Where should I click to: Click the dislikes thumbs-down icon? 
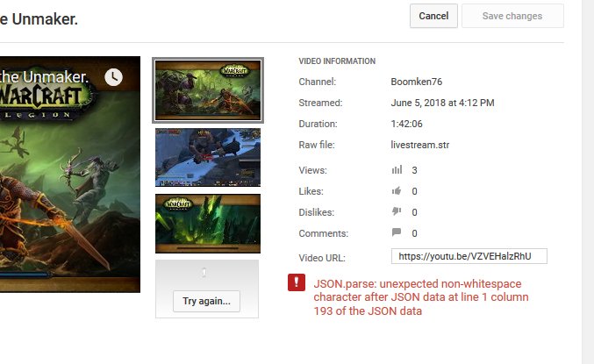397,211
